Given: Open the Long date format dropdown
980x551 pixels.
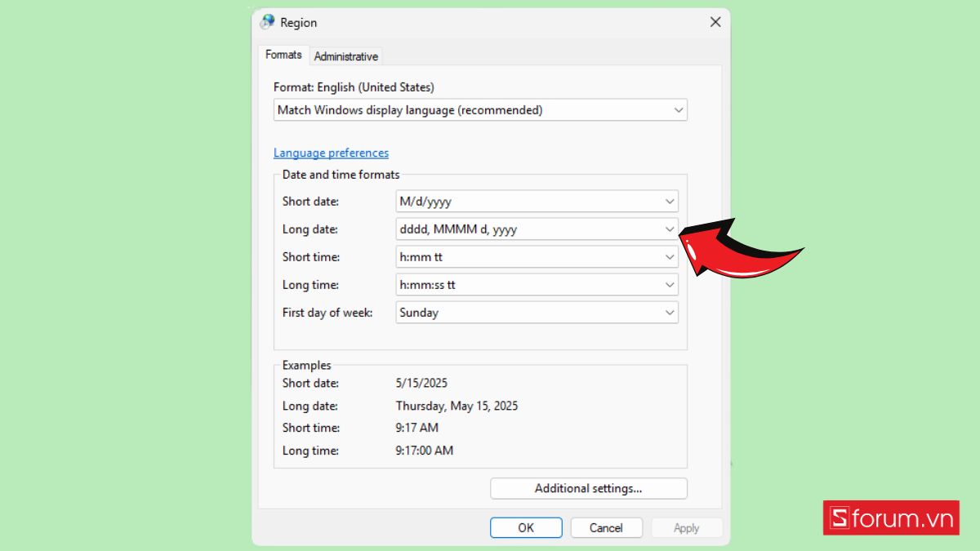Looking at the screenshot, I should click(537, 229).
